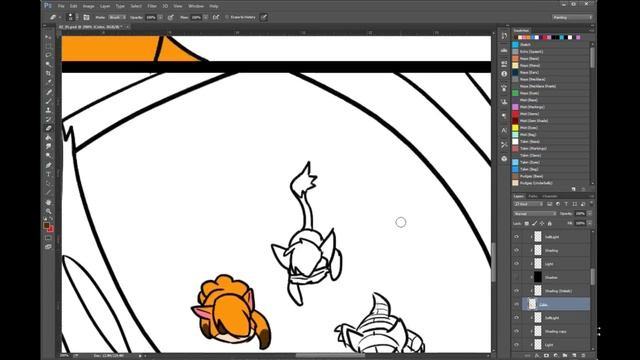Open the Image menu
The width and height of the screenshot is (640, 360).
(88, 6)
